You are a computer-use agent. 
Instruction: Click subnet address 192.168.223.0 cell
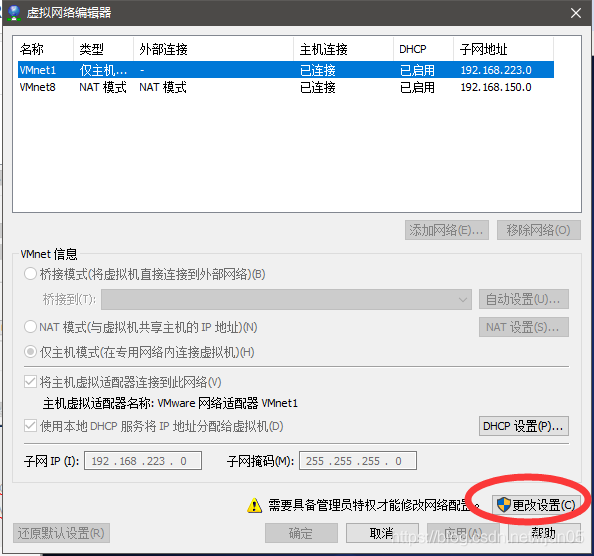tap(496, 70)
